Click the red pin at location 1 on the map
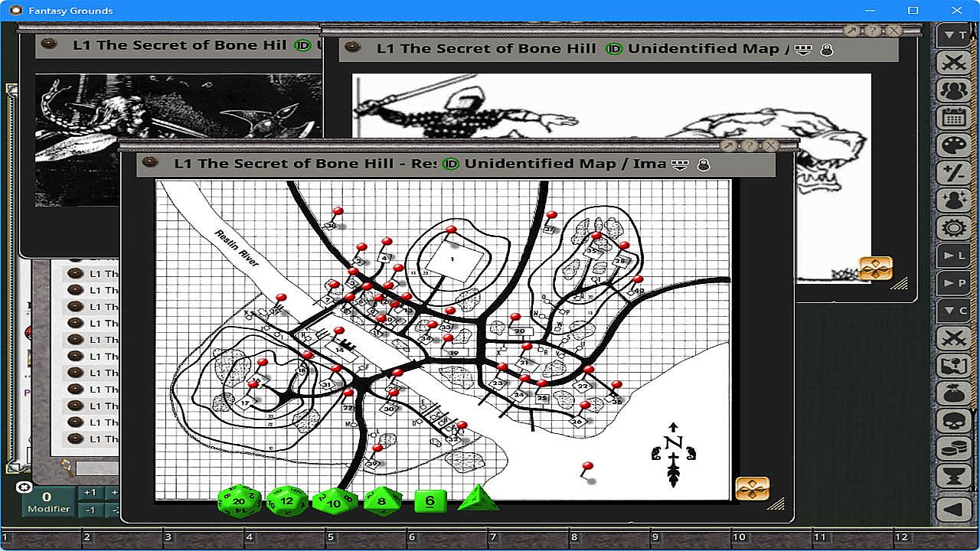The width and height of the screenshot is (980, 551). (x=451, y=230)
